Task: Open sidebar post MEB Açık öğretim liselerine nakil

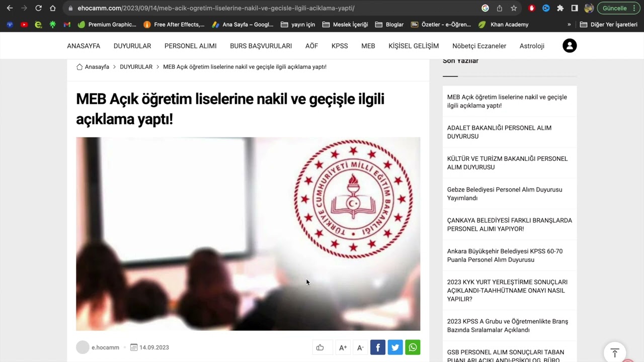Action: pos(507,101)
